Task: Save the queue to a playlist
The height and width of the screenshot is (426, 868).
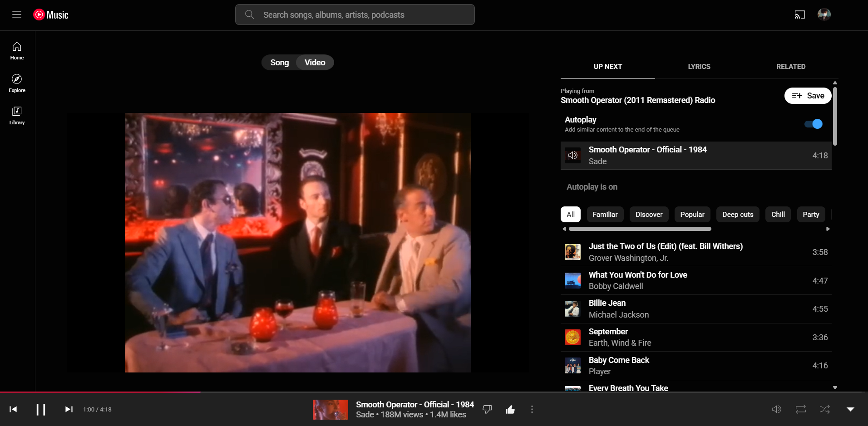Action: (x=808, y=96)
